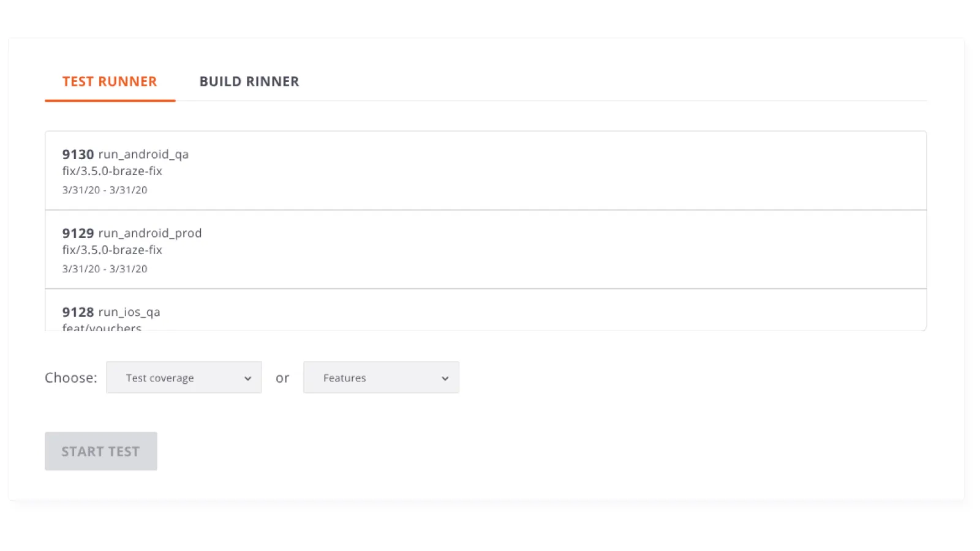This screenshot has height=551, width=980.
Task: Click the START TEST button
Action: click(x=101, y=451)
